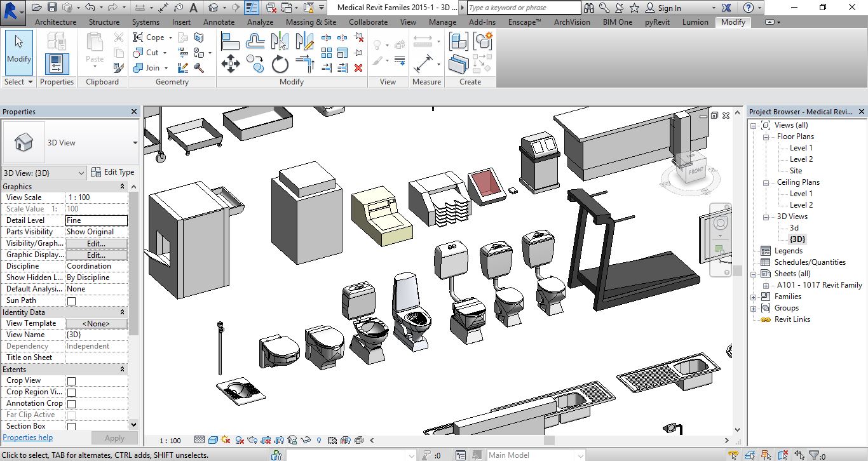Expand the Families node in Project Browser
The image size is (868, 461).
click(754, 297)
